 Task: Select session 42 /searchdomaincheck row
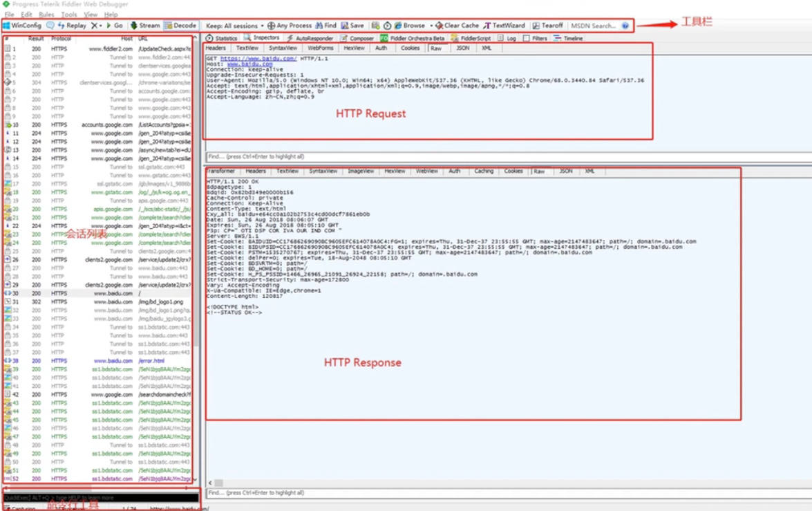pos(97,394)
